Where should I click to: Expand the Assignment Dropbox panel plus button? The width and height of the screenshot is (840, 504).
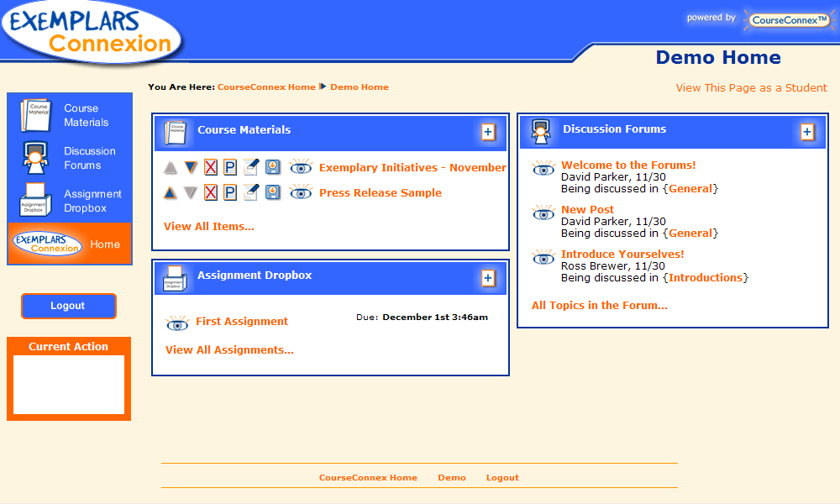[x=489, y=278]
